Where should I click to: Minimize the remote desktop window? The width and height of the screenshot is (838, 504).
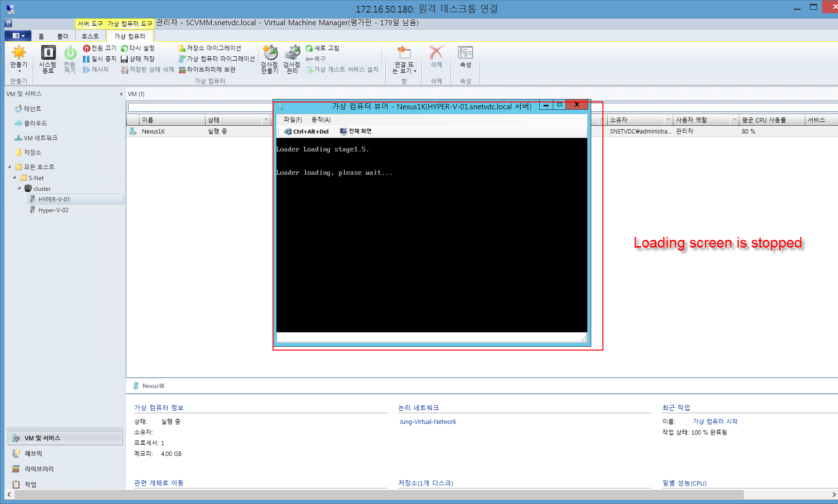(797, 8)
